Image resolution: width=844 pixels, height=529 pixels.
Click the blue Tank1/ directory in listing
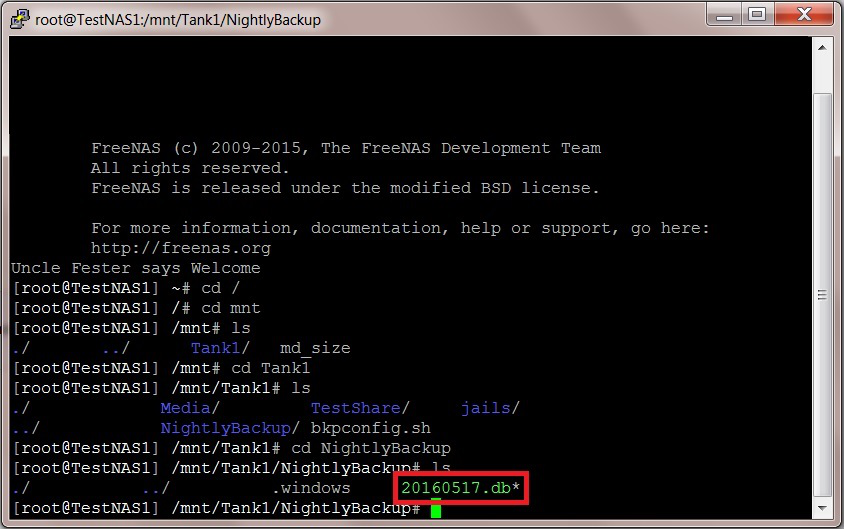(215, 348)
